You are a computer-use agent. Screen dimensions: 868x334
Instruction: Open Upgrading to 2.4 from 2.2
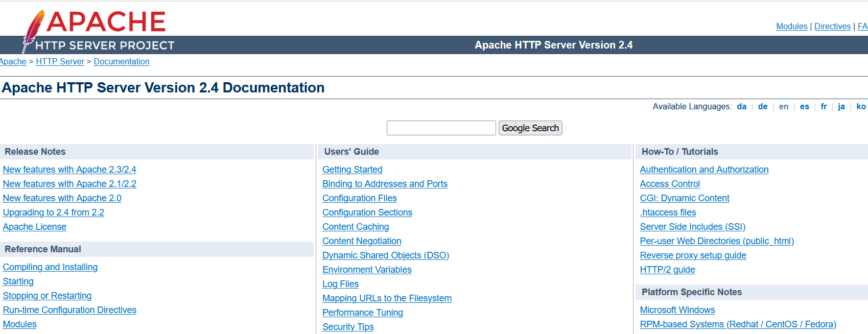[x=54, y=212]
